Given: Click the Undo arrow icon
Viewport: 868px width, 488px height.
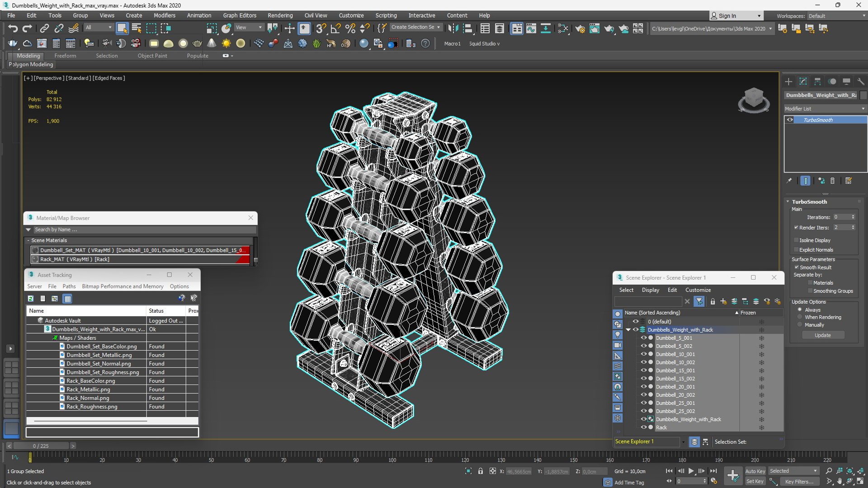Looking at the screenshot, I should point(13,28).
